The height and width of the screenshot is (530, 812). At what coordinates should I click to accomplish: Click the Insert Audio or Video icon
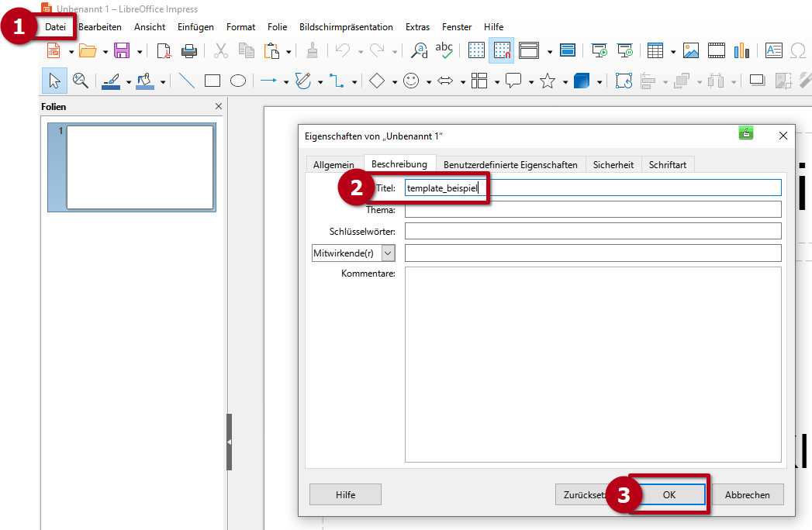coord(716,50)
